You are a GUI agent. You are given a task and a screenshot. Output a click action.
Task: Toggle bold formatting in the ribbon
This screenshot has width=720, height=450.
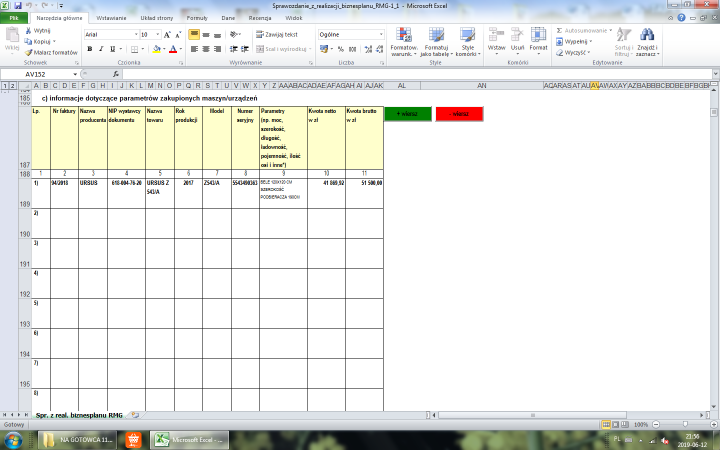coord(89,48)
